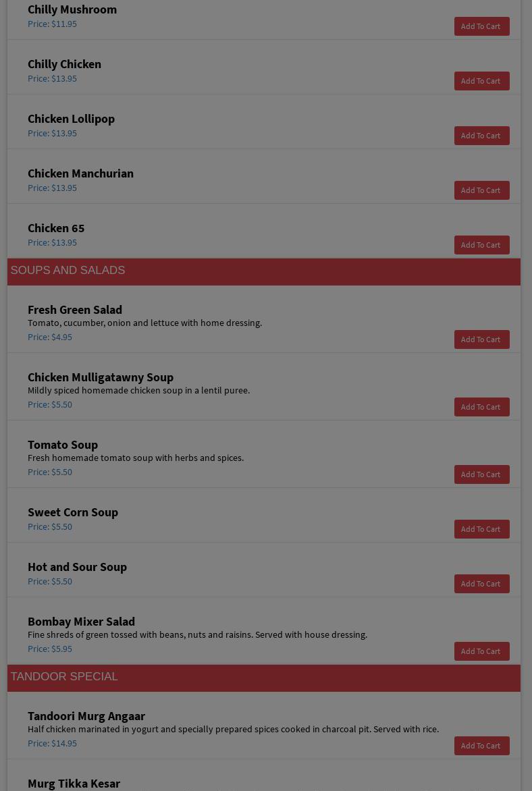The height and width of the screenshot is (791, 532).
Task: Add Chicken Mulligatawny Soup to cart
Action: pyautogui.click(x=481, y=407)
